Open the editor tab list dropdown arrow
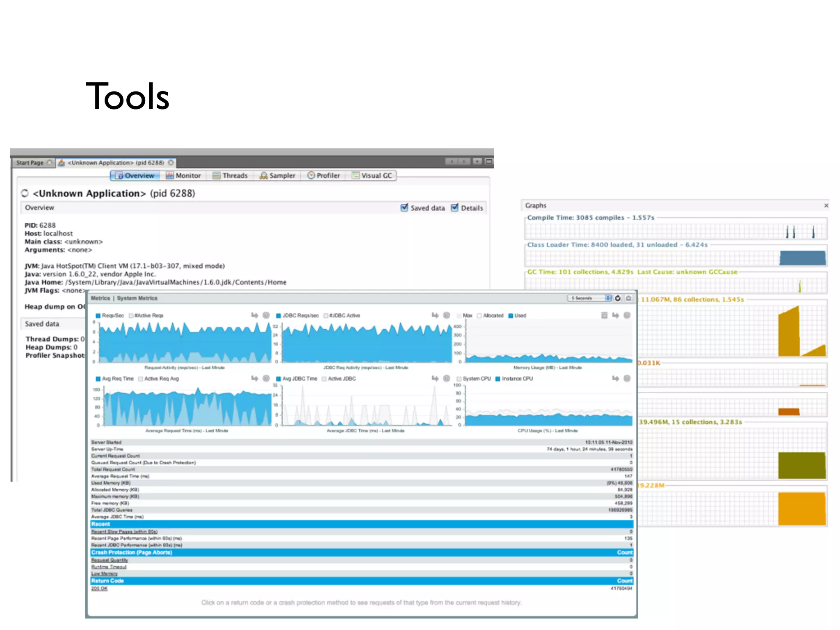Viewport: 840px width, 630px height. tap(477, 162)
